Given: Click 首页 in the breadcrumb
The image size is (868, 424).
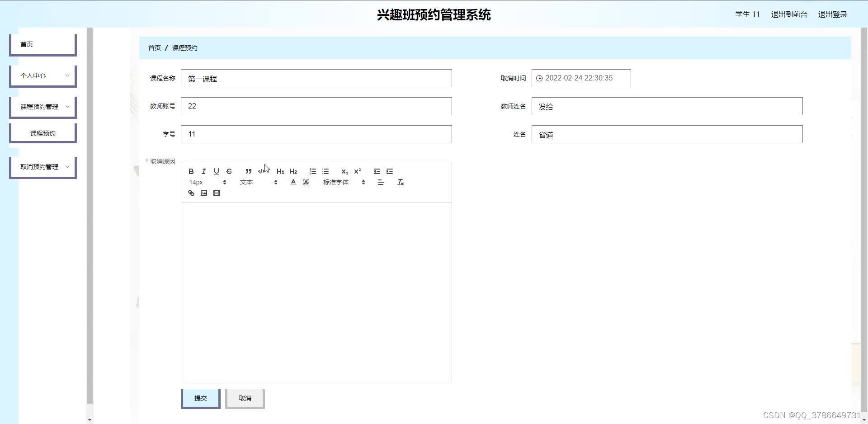Looking at the screenshot, I should pyautogui.click(x=155, y=48).
